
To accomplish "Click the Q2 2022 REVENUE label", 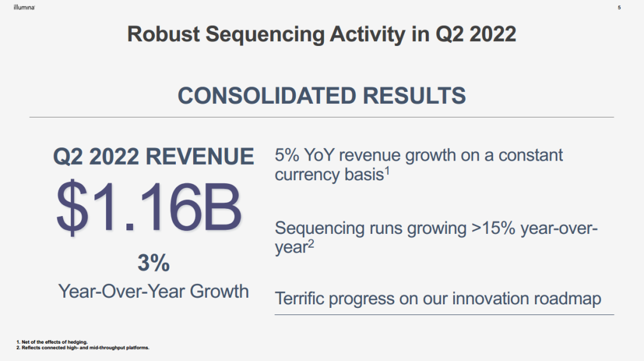I will click(154, 157).
